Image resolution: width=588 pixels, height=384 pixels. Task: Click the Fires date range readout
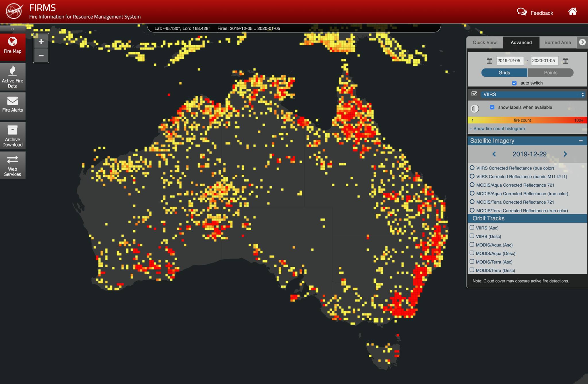pos(249,28)
